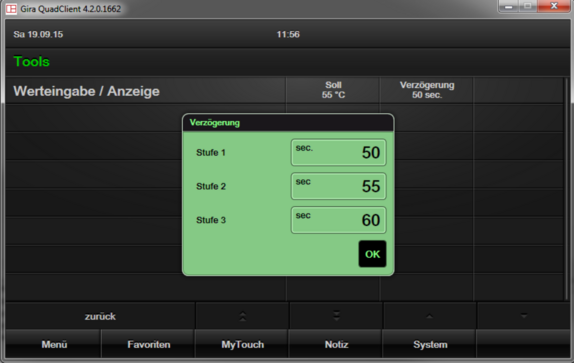The width and height of the screenshot is (574, 363).
Task: Click the Stufe 3 label
Action: [211, 220]
